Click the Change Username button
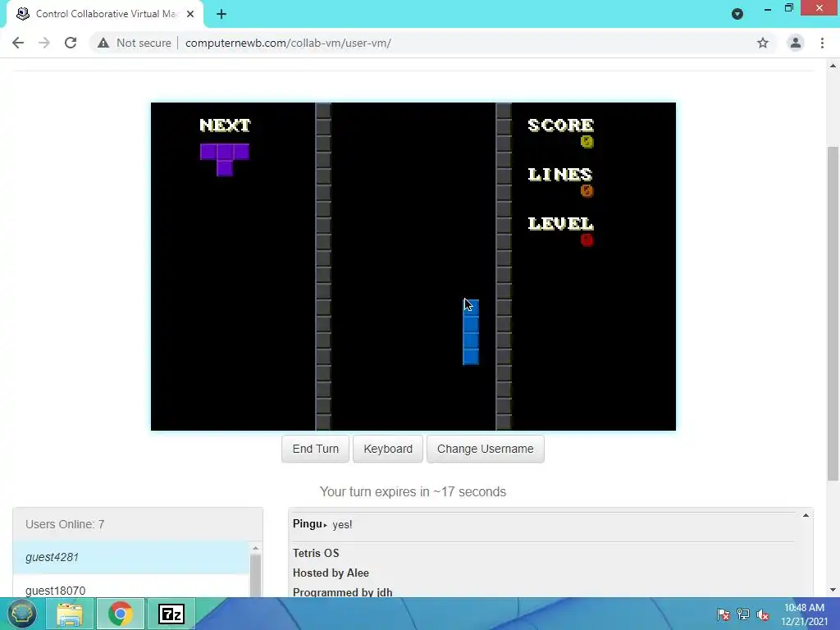Viewport: 840px width, 630px height. click(486, 449)
